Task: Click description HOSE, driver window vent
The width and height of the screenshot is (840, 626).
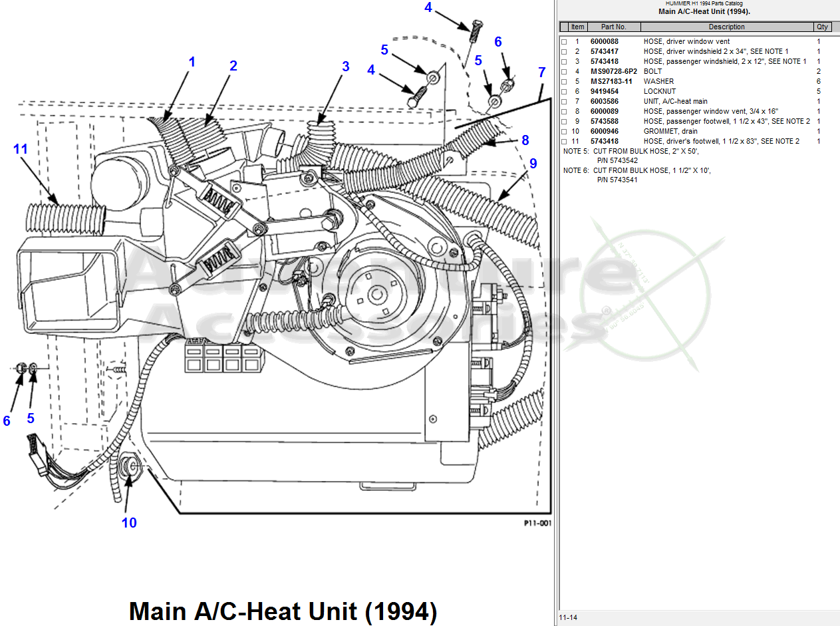Action: pyautogui.click(x=686, y=42)
